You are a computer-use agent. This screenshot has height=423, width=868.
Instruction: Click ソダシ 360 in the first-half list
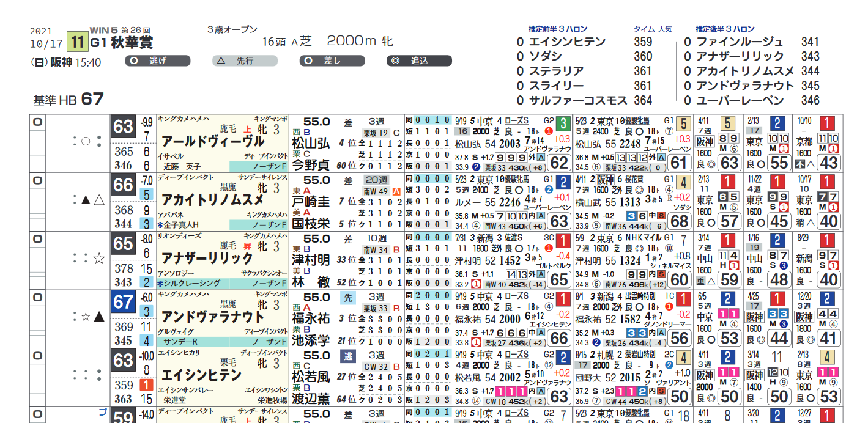(584, 56)
